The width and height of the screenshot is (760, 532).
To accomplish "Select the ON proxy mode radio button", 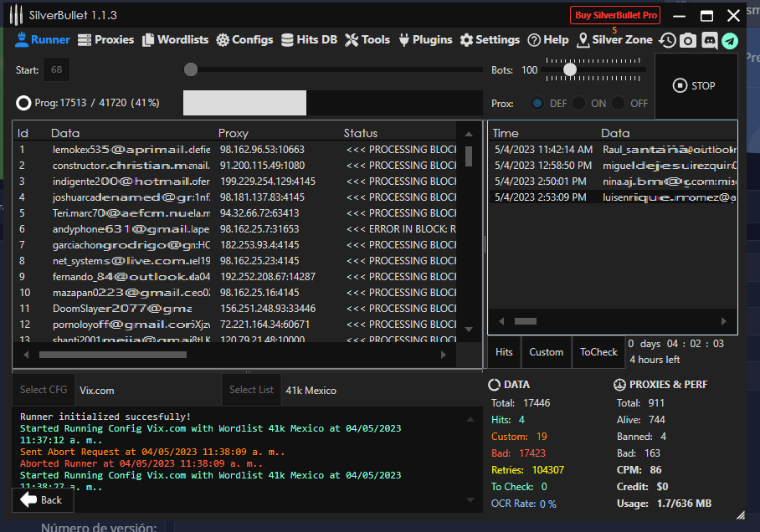I will click(579, 104).
